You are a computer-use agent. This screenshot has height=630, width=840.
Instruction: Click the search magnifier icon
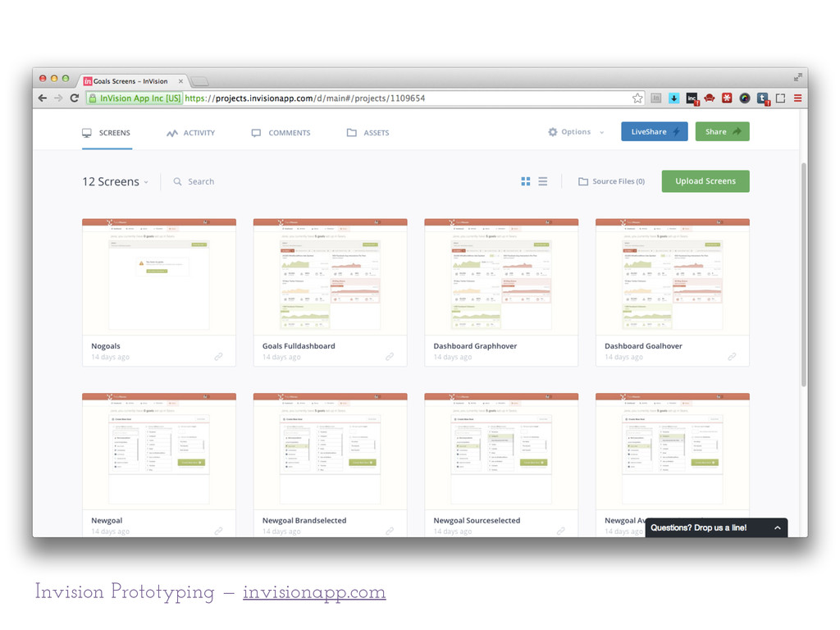pos(177,181)
